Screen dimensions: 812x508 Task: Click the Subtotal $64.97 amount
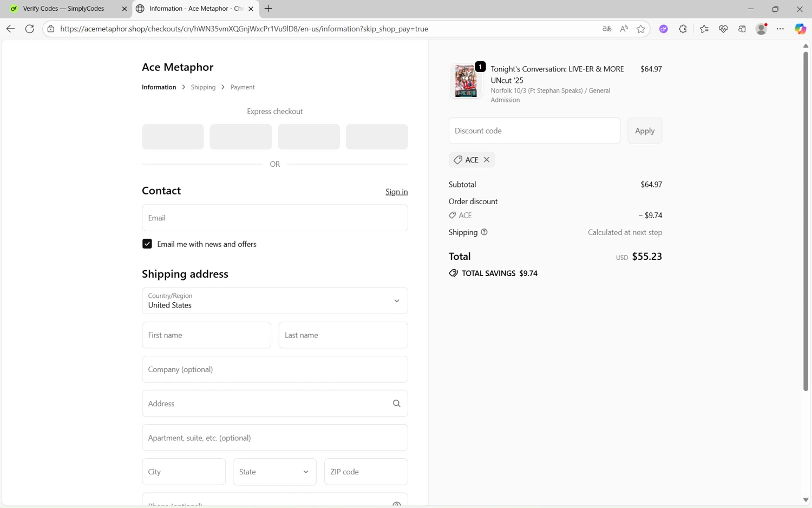(651, 184)
